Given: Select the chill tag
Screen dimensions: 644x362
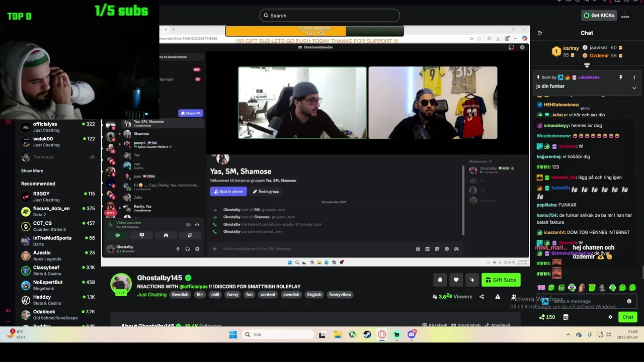Looking at the screenshot, I should tap(215, 295).
